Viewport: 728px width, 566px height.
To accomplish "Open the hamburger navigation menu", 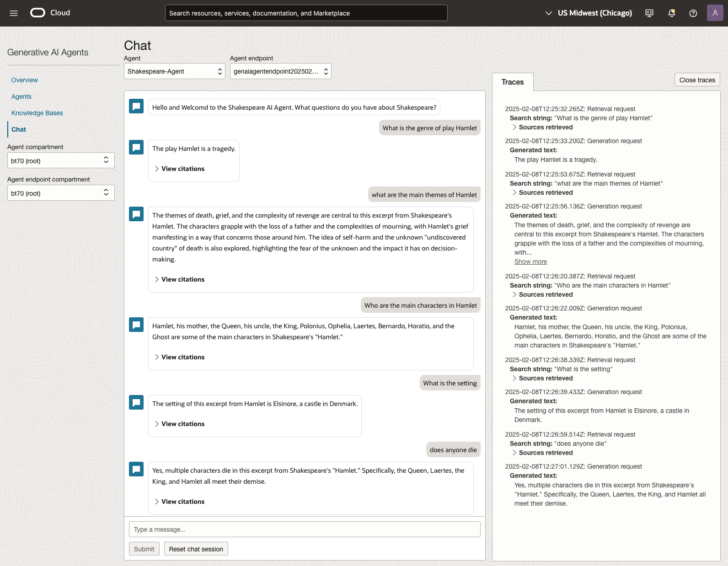I will pyautogui.click(x=14, y=13).
